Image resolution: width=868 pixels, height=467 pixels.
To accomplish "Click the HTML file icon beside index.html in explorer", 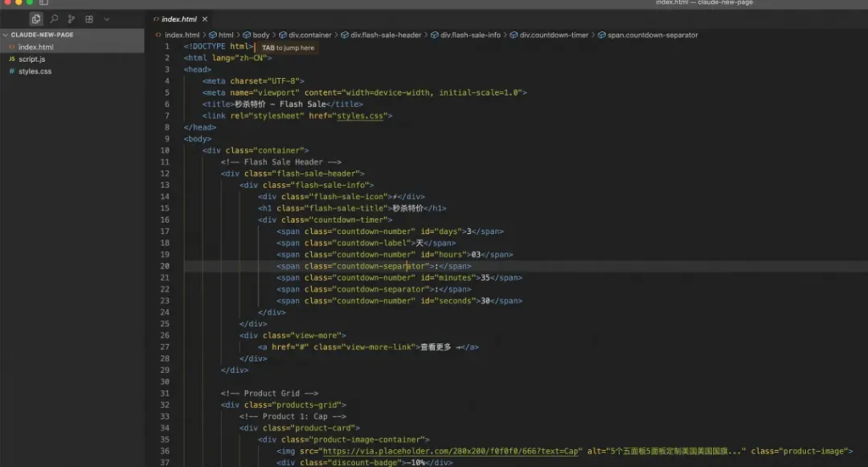I will [x=12, y=47].
